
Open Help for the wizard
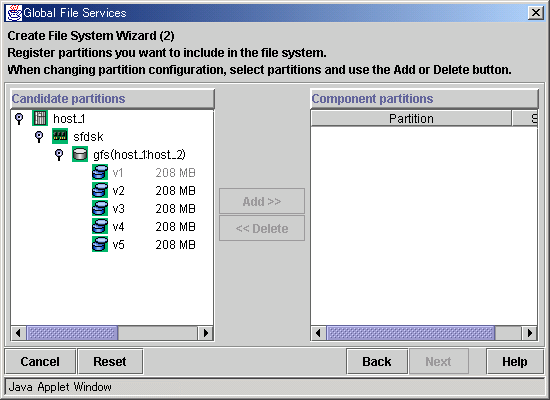click(515, 361)
